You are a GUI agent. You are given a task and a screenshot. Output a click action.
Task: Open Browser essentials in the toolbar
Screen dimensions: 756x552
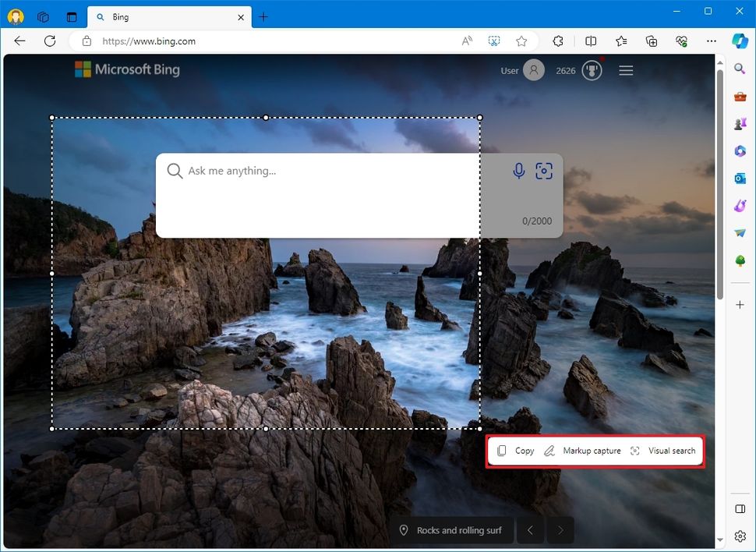pyautogui.click(x=681, y=41)
